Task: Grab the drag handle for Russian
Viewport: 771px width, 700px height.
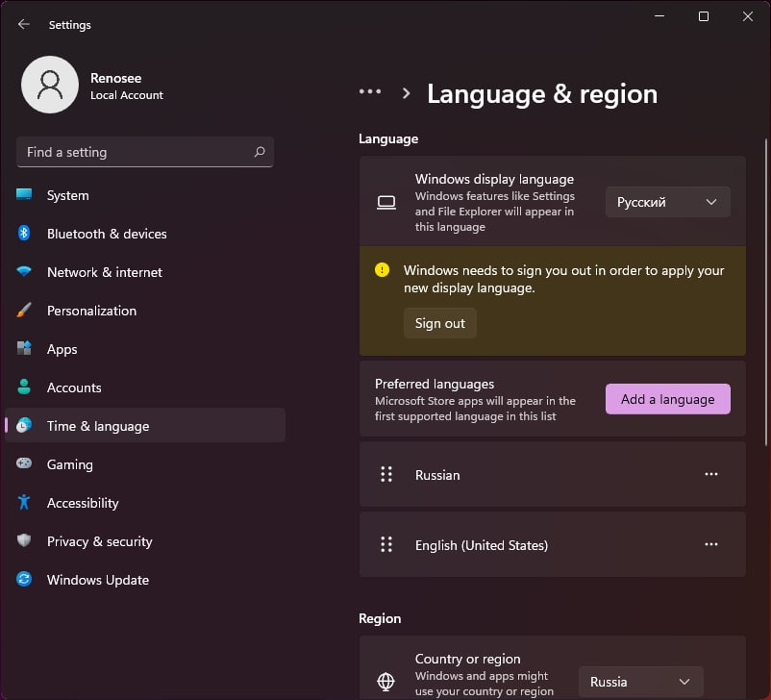Action: pyautogui.click(x=386, y=474)
